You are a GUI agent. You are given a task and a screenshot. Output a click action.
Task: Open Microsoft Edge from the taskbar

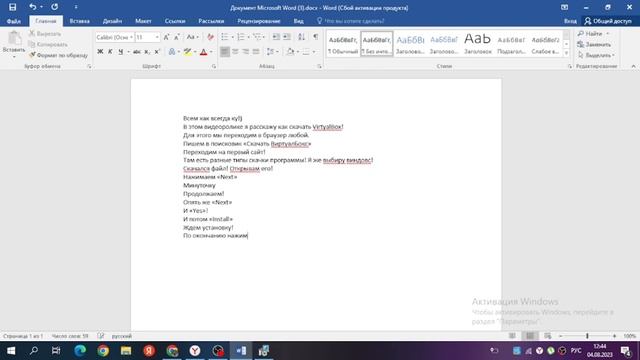80,351
